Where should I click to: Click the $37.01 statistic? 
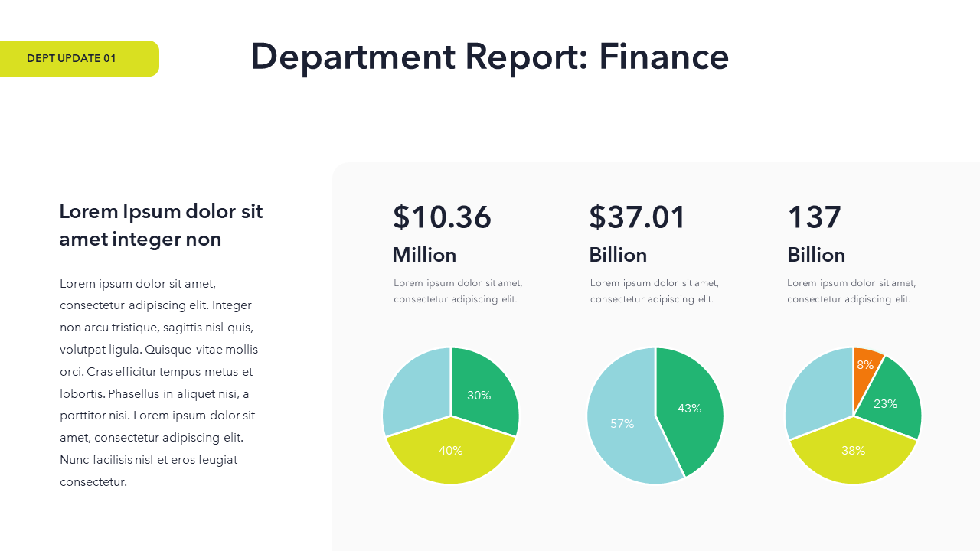tap(638, 217)
